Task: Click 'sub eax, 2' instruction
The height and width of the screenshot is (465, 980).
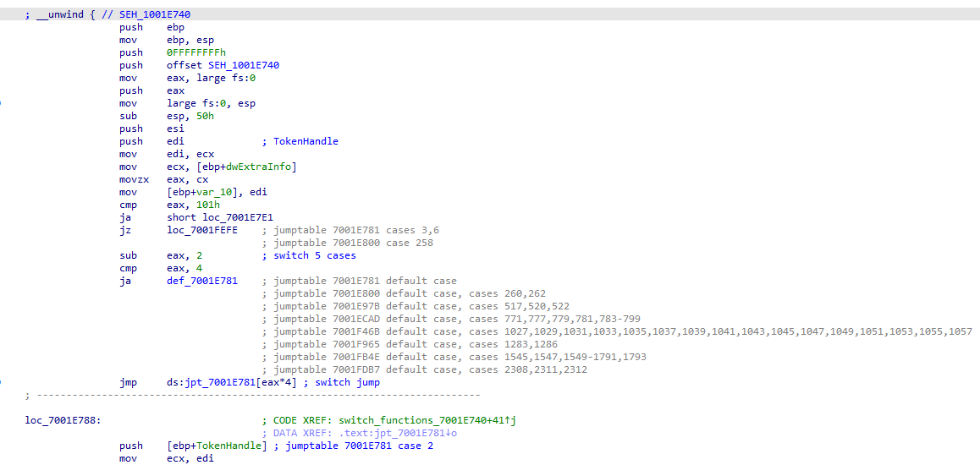Action: tap(162, 255)
